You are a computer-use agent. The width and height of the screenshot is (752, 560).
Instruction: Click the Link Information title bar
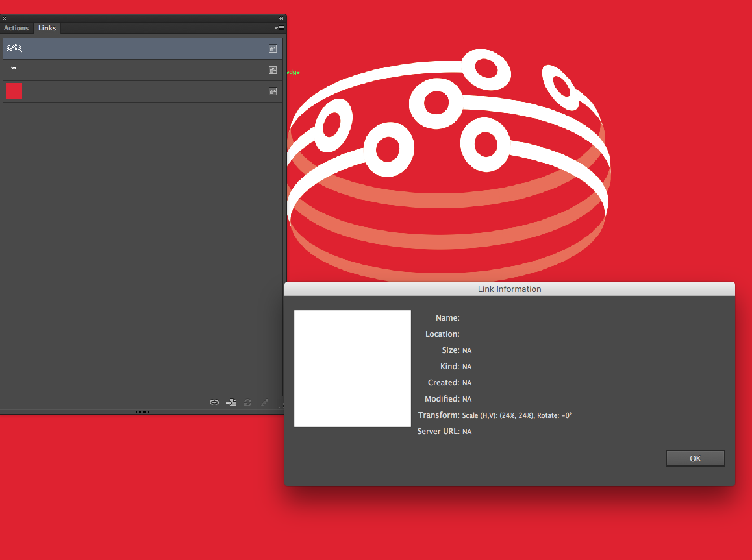tap(509, 289)
